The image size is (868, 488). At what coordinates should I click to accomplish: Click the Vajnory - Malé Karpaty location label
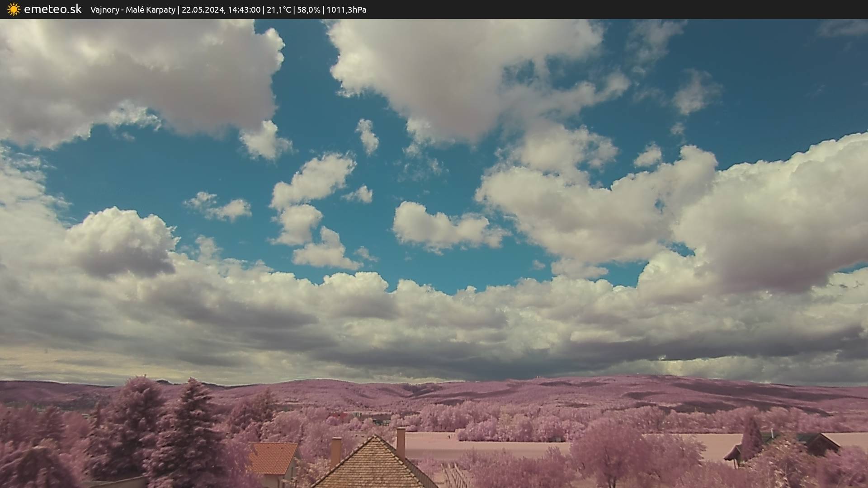[x=132, y=10]
